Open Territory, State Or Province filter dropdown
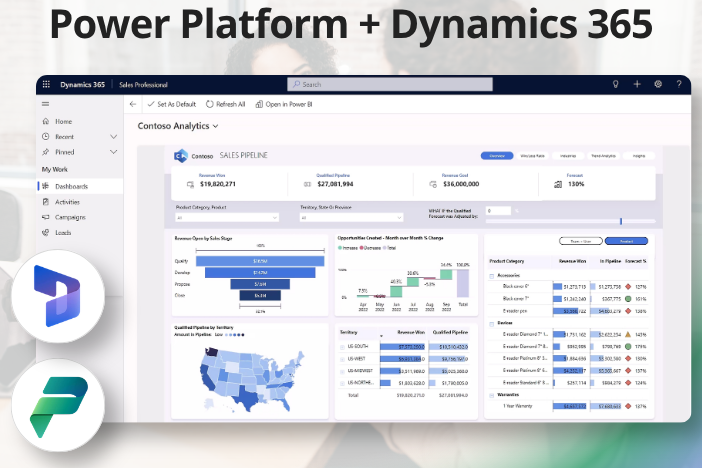Image resolution: width=702 pixels, height=468 pixels. click(x=351, y=217)
